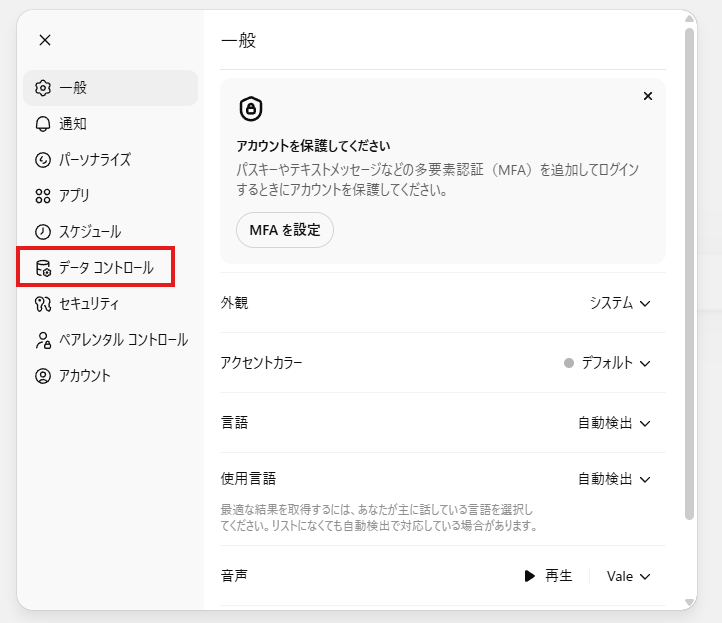The height and width of the screenshot is (623, 722).
Task: Click the bell icon next to 通知
Action: [43, 124]
